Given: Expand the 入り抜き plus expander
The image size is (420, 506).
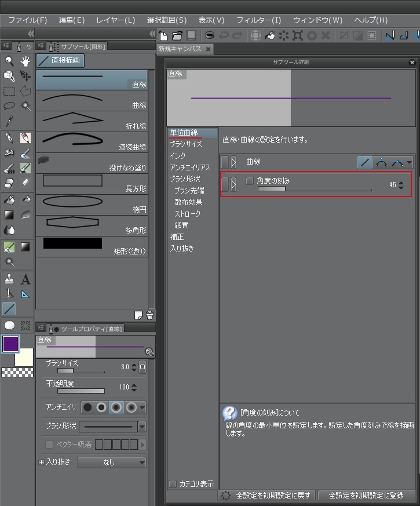Looking at the screenshot, I should click(x=41, y=462).
